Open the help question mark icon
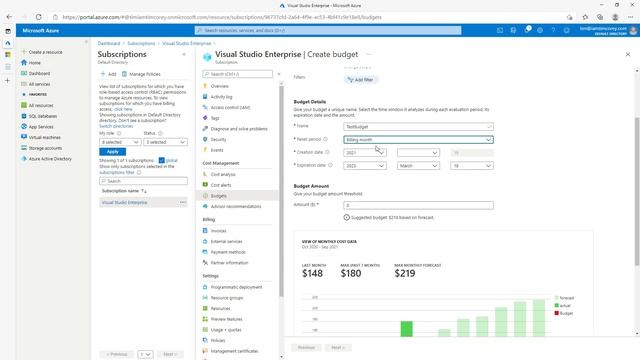Viewport: 640px width, 360px height. click(553, 30)
